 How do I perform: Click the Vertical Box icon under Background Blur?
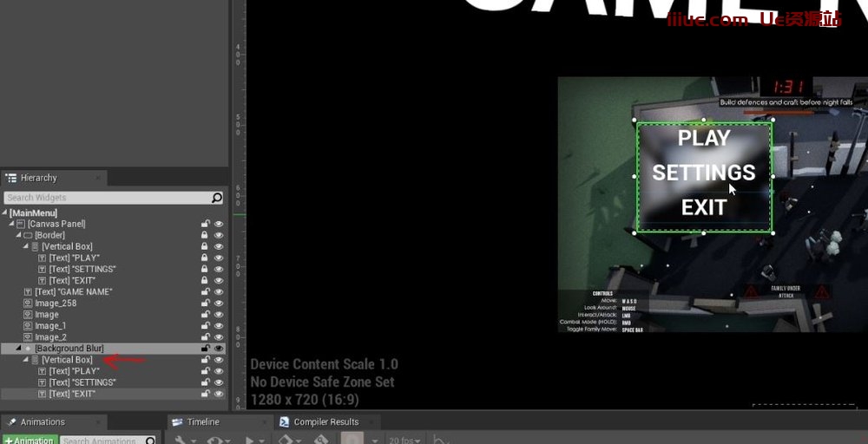[x=35, y=360]
